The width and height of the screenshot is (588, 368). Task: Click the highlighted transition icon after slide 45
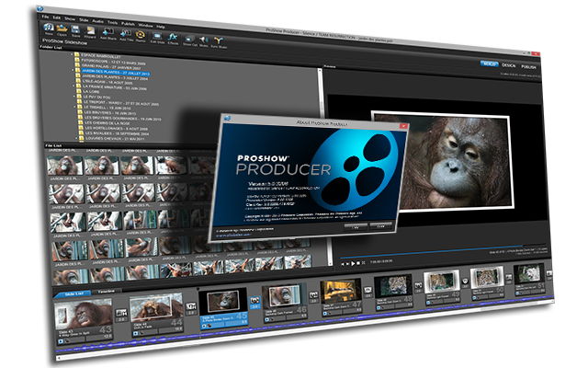tap(255, 303)
